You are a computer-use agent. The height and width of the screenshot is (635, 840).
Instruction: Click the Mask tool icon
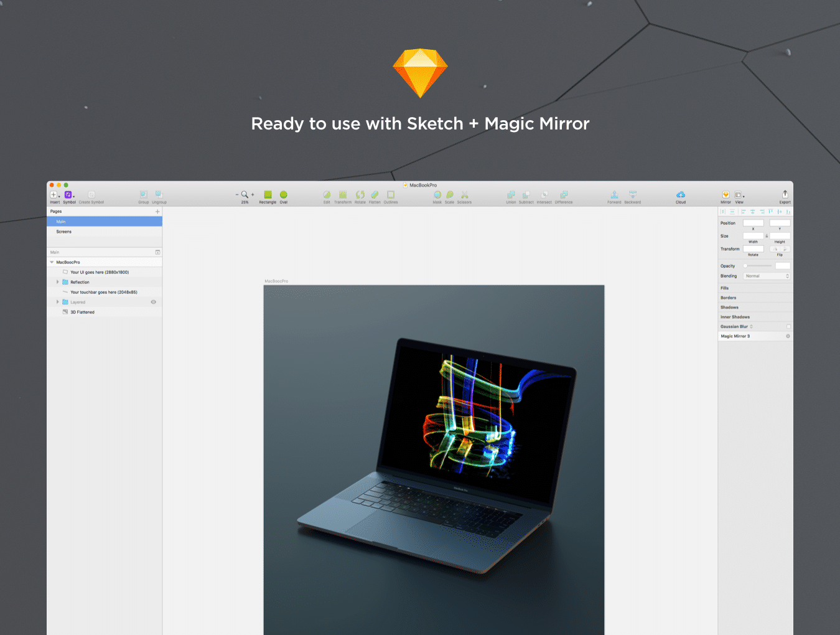437,195
